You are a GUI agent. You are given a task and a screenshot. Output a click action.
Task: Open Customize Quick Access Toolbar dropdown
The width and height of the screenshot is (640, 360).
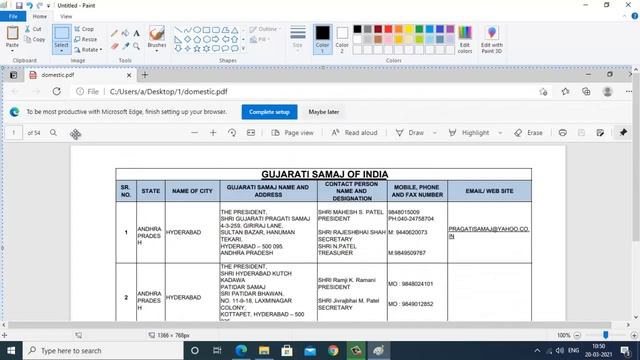coord(48,6)
